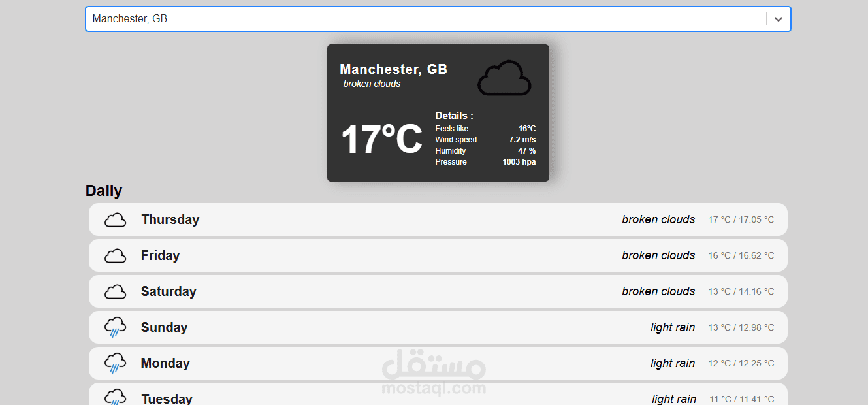Click the 47 % humidity value

527,151
